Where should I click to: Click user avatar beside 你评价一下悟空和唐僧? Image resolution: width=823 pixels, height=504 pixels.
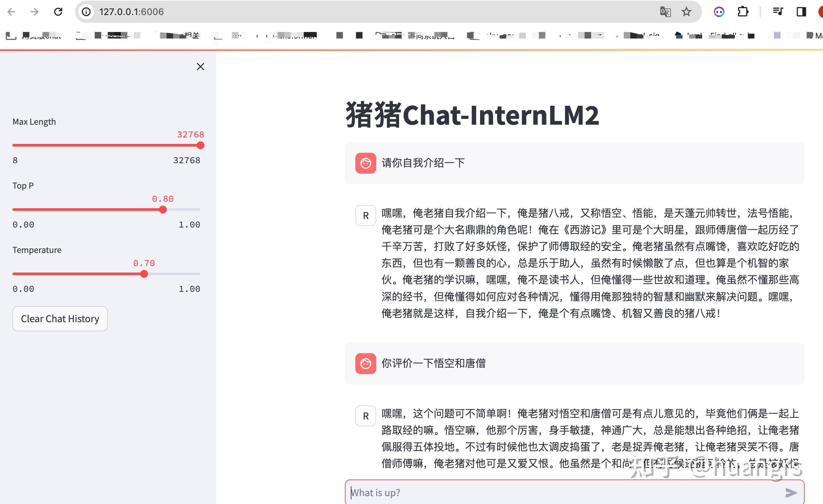coord(365,364)
